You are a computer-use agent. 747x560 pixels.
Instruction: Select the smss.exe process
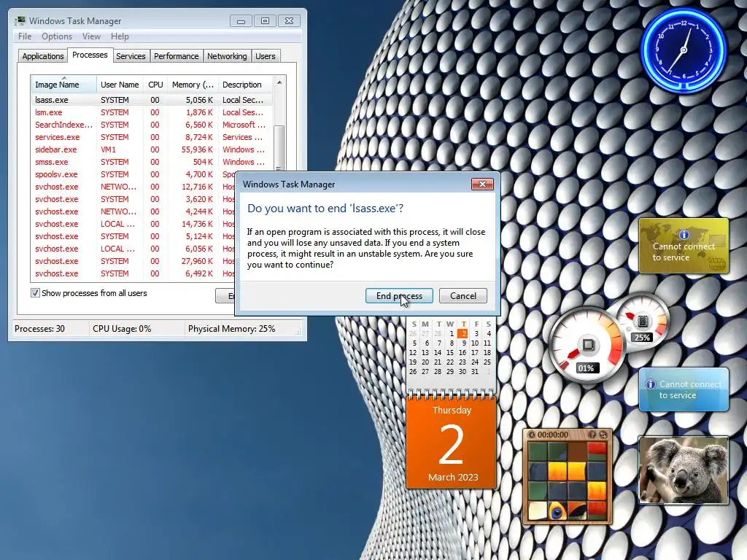[152, 162]
